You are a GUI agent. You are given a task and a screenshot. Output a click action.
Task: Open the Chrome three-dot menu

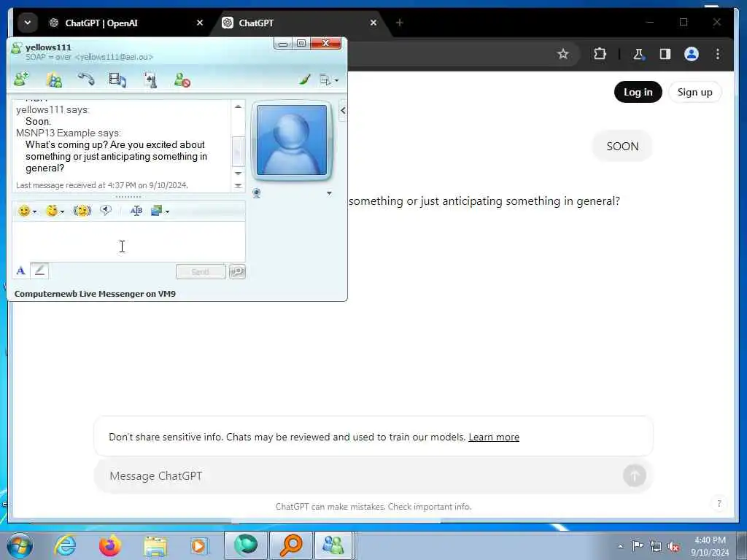[718, 54]
